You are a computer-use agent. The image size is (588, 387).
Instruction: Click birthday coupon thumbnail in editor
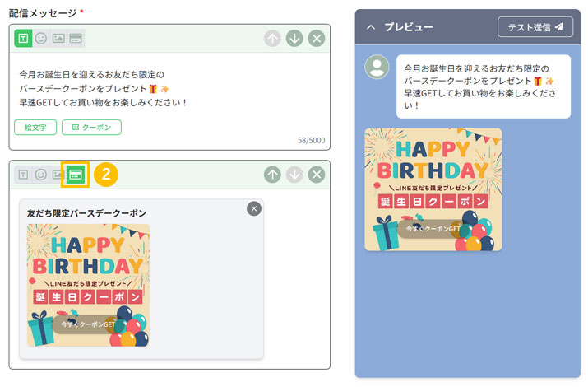(x=88, y=285)
